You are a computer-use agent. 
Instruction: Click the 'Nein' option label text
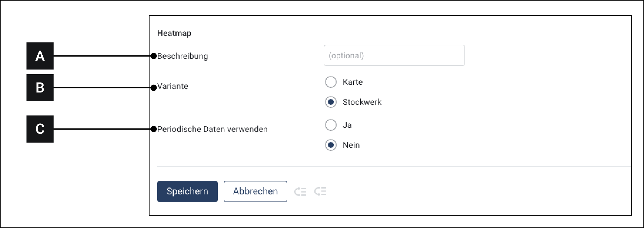351,145
